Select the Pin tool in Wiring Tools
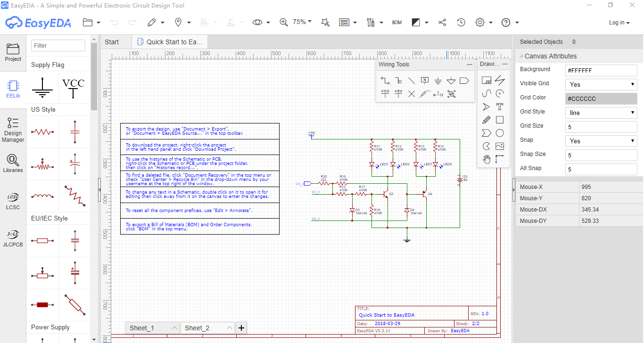 [438, 94]
